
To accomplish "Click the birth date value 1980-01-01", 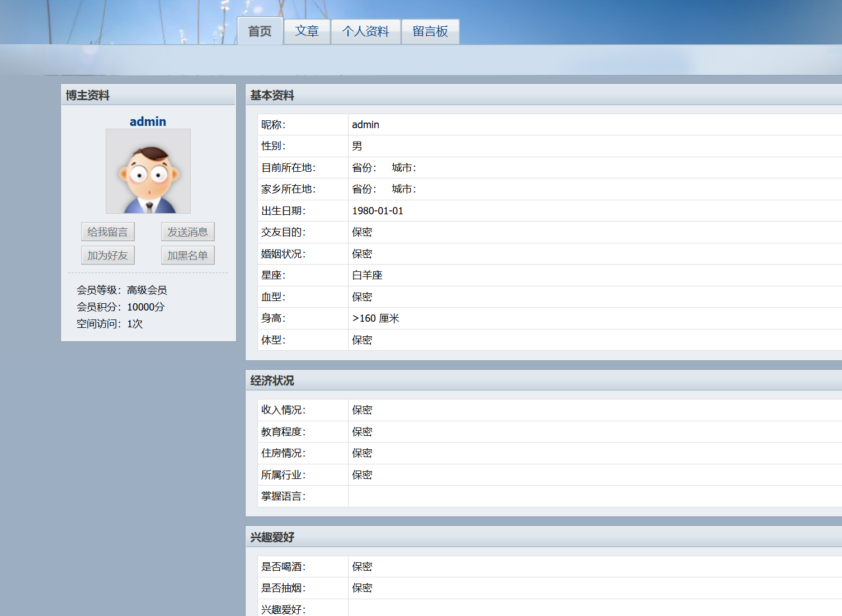I will click(x=378, y=211).
